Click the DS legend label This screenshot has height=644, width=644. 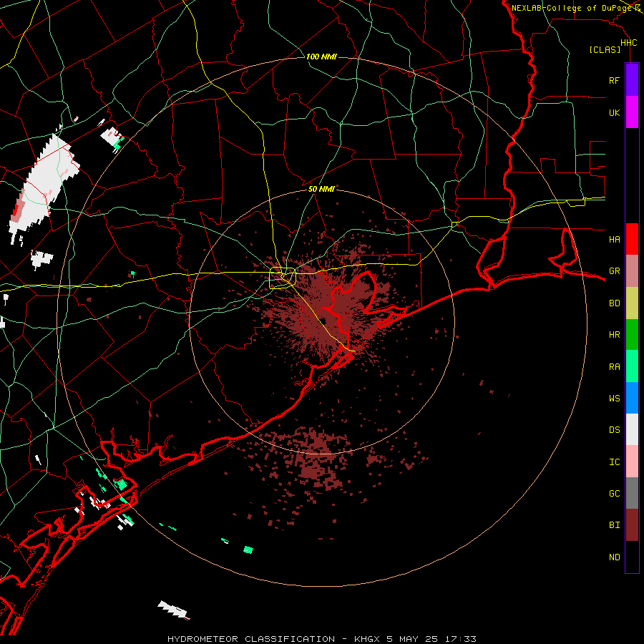click(x=614, y=430)
